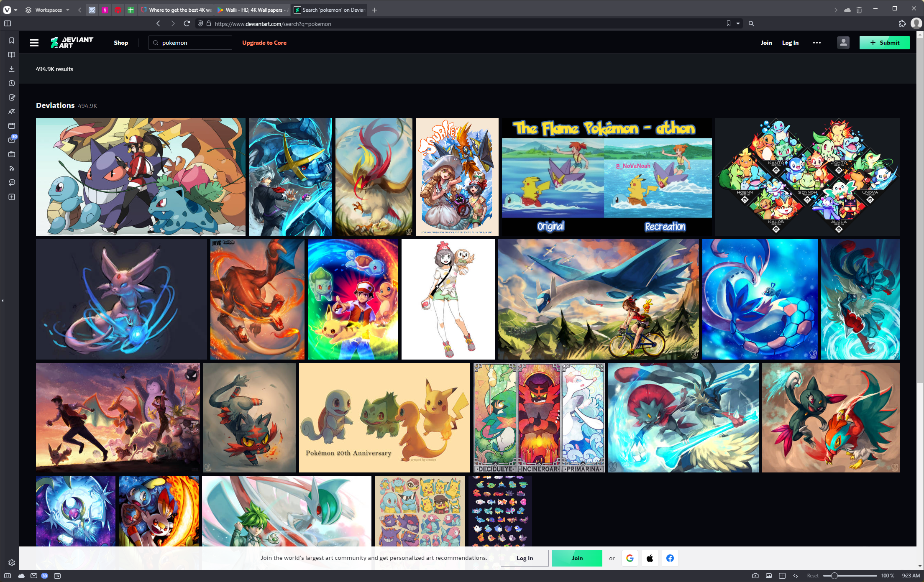
Task: Open the Shop link
Action: click(x=121, y=43)
